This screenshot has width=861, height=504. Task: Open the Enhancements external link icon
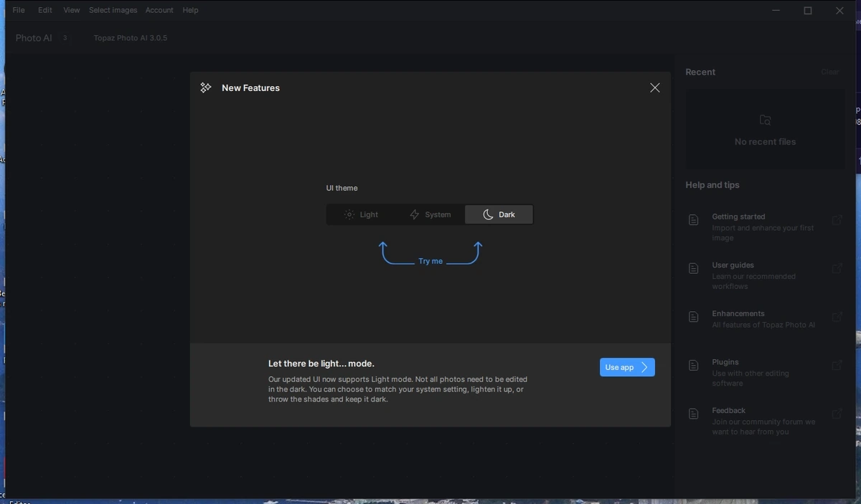point(837,317)
